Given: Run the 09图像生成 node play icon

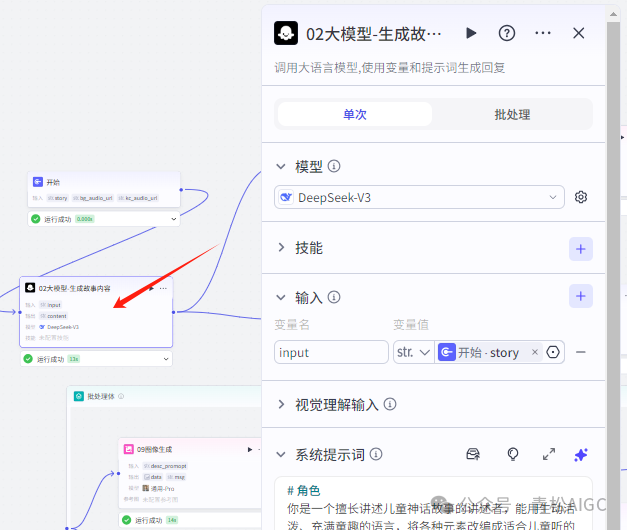Looking at the screenshot, I should point(250,450).
